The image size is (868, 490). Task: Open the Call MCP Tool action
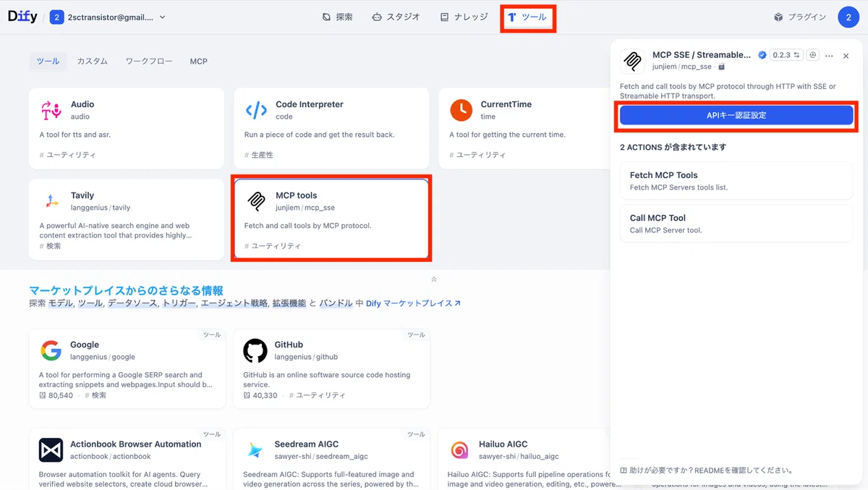click(736, 224)
